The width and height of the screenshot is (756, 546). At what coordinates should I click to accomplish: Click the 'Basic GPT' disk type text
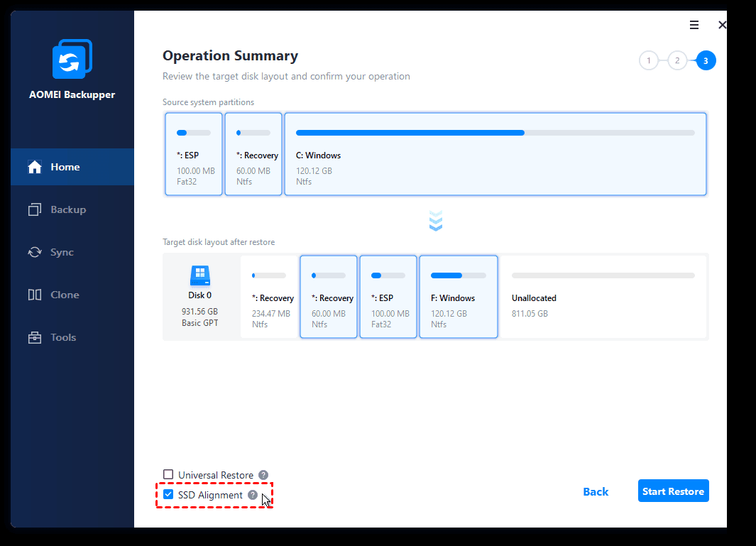point(199,323)
